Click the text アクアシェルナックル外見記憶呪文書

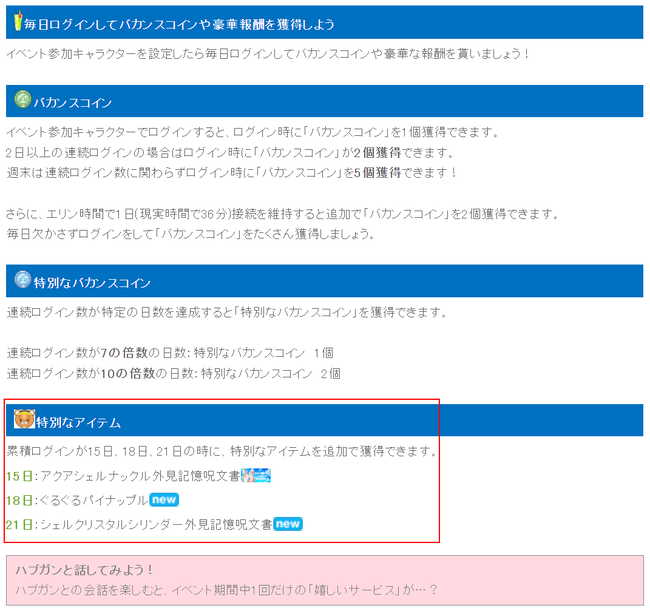coord(140,476)
